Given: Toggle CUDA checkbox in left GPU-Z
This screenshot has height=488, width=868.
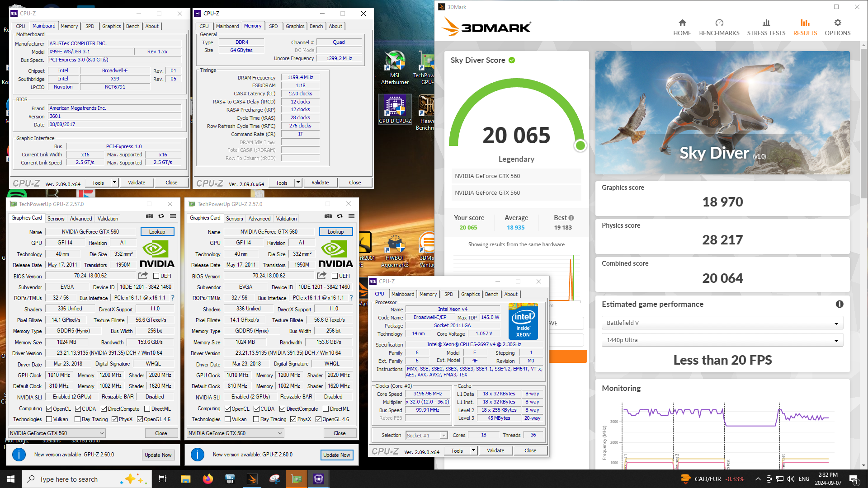Looking at the screenshot, I should coord(78,409).
